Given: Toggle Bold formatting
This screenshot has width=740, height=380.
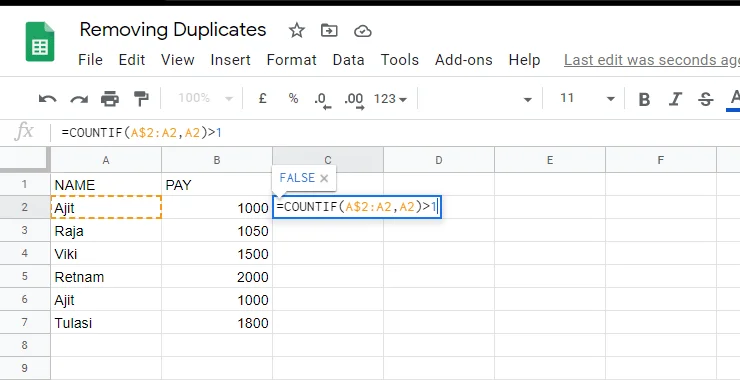Looking at the screenshot, I should click(644, 100).
